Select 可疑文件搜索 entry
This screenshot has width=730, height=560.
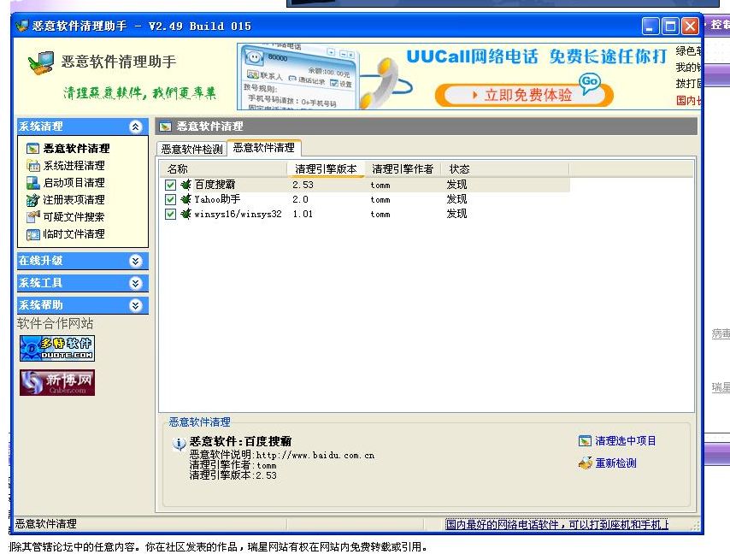(74, 217)
